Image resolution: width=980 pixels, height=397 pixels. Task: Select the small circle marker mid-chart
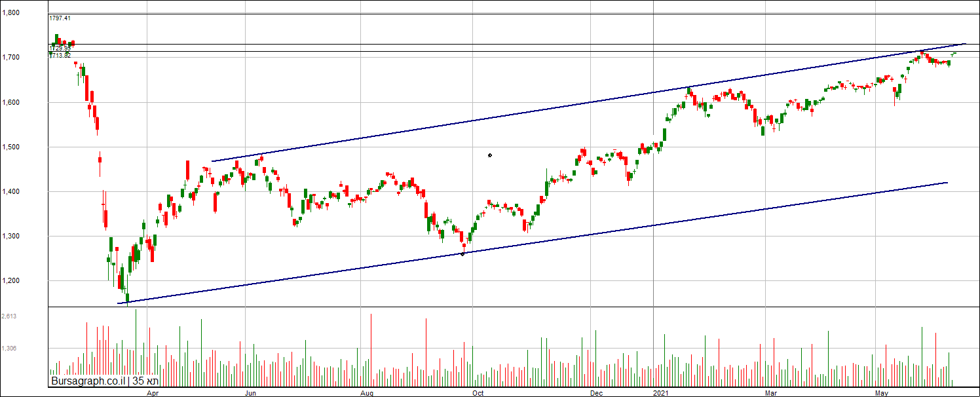tap(490, 155)
